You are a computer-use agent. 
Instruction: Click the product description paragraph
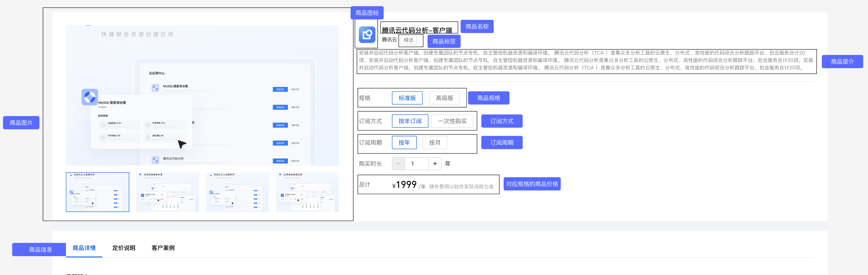pos(586,60)
